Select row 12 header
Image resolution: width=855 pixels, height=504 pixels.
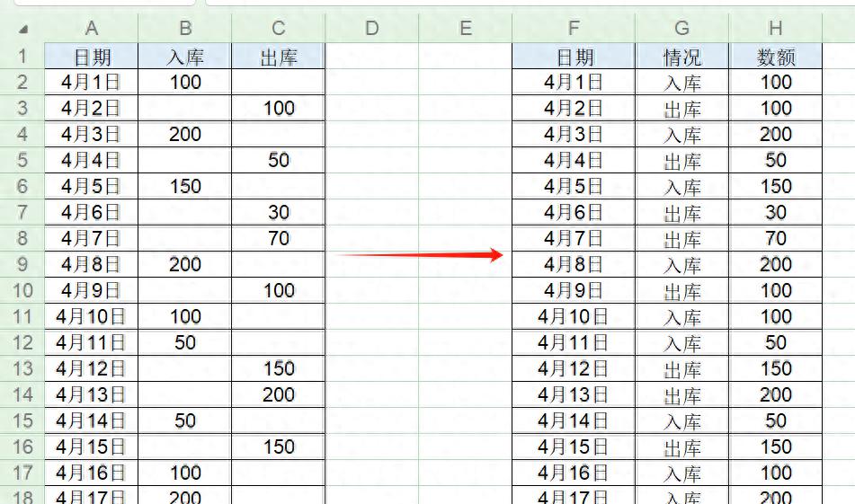click(x=22, y=342)
